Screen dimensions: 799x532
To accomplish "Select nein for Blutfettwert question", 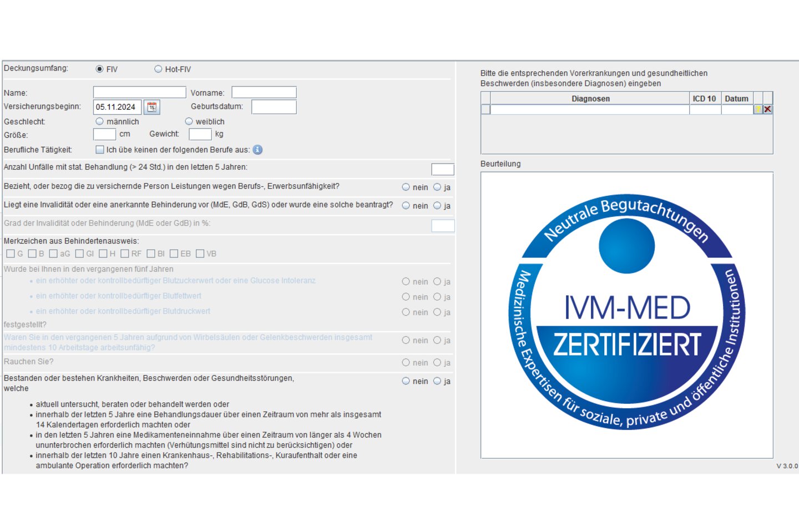I will tap(406, 297).
